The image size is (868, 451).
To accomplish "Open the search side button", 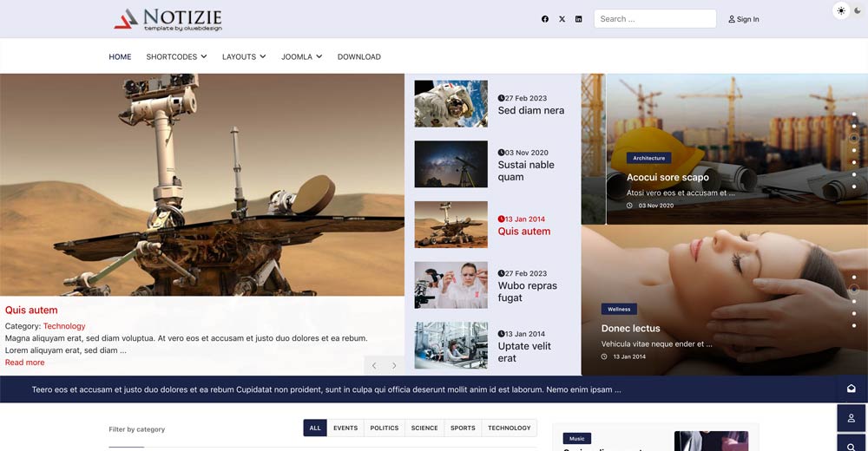I will click(x=852, y=444).
